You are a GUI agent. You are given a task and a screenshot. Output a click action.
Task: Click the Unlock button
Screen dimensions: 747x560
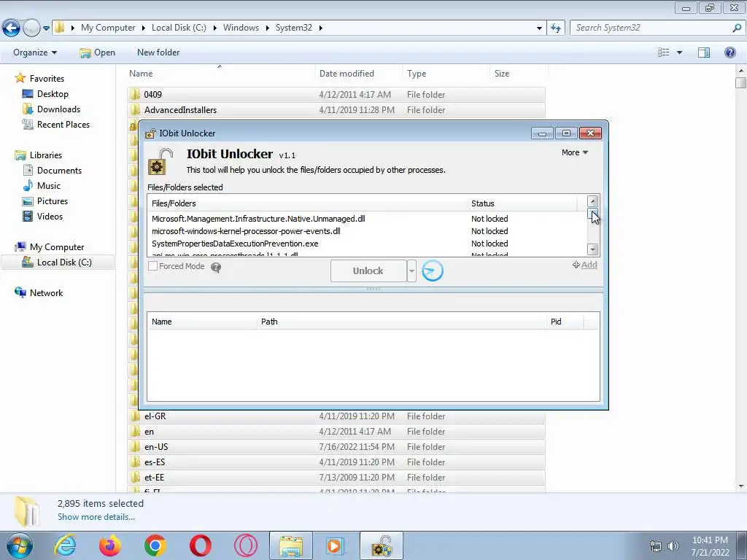[368, 271]
